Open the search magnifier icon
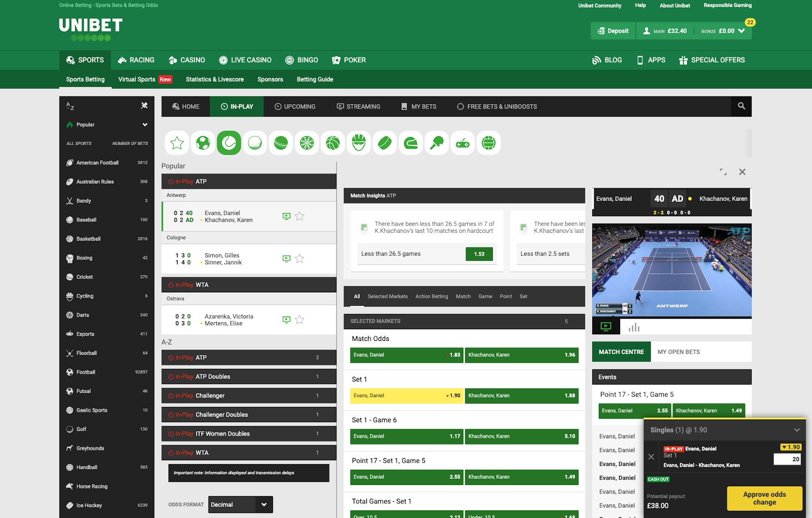The width and height of the screenshot is (812, 518). click(741, 107)
